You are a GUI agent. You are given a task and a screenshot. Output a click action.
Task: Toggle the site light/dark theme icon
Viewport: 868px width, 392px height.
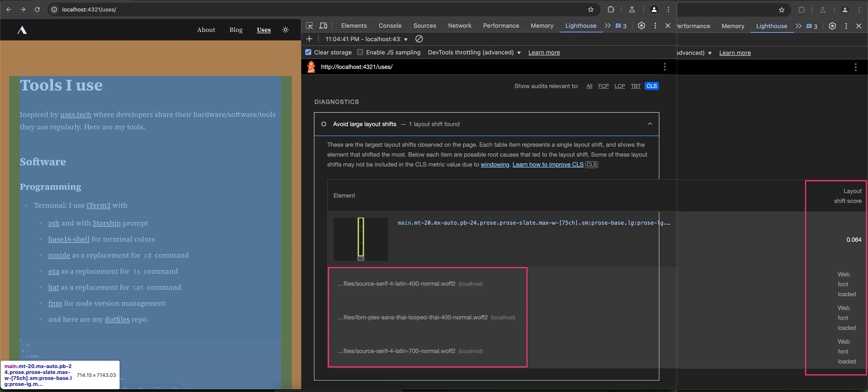click(285, 30)
